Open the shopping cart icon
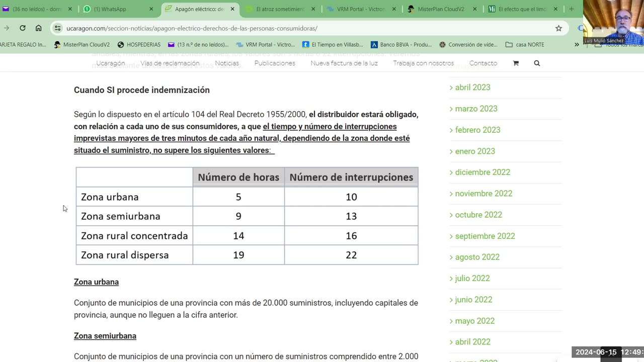 point(516,63)
